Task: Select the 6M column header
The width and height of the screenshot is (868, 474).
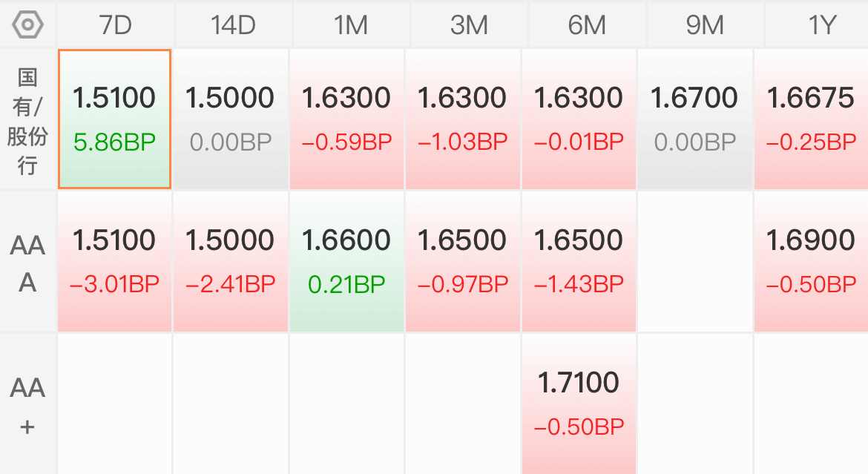Action: tap(587, 25)
